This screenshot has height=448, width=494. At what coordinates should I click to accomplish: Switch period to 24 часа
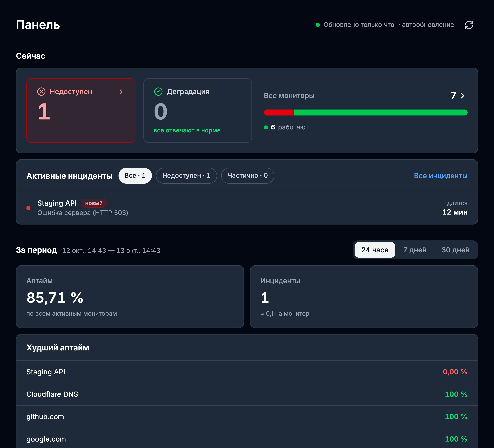coord(375,250)
